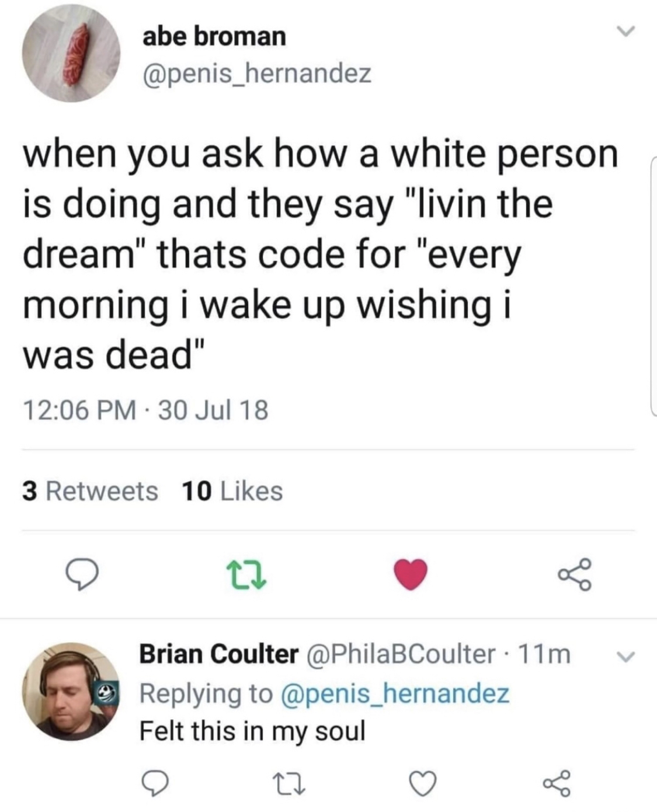Viewport: 657px width, 812px height.
Task: Share Brian Coulter's reply
Action: pos(556,783)
